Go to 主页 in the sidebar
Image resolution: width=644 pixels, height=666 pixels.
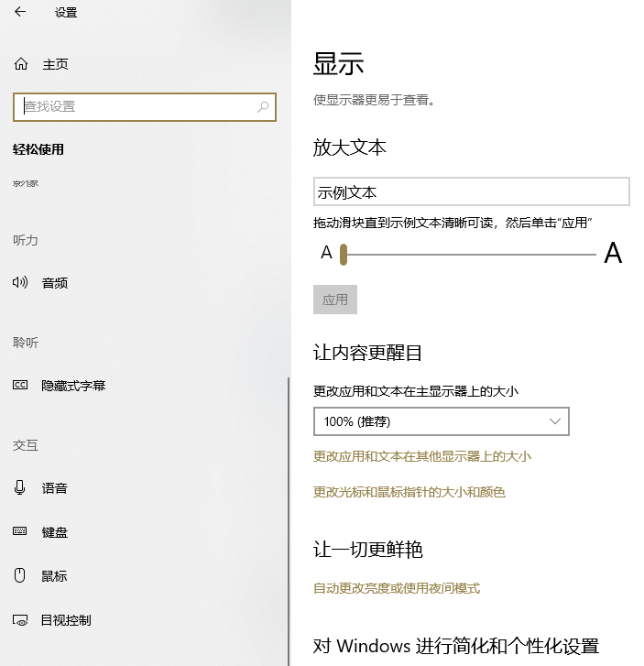55,64
